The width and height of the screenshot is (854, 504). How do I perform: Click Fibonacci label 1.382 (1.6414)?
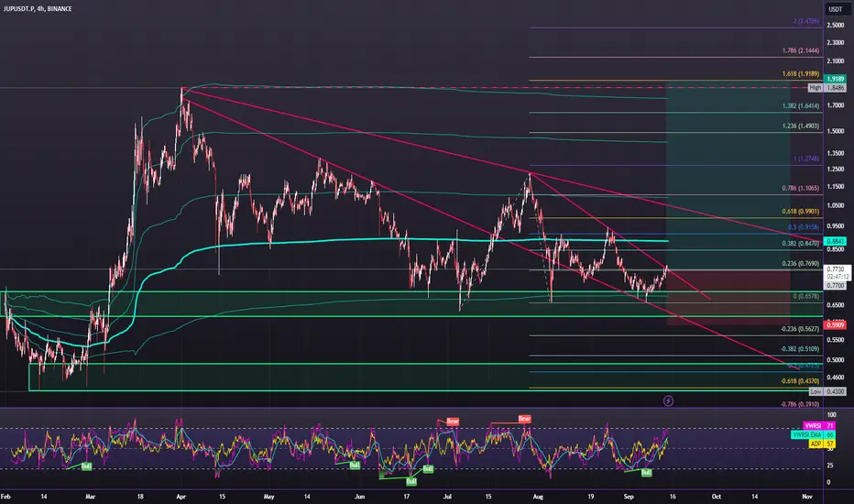pyautogui.click(x=801, y=106)
